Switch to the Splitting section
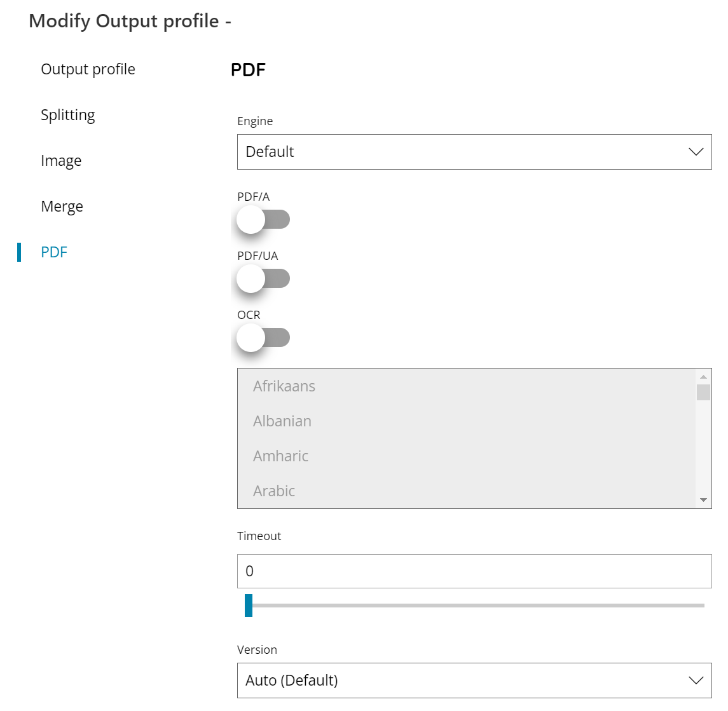The height and width of the screenshot is (711, 728). [x=67, y=115]
